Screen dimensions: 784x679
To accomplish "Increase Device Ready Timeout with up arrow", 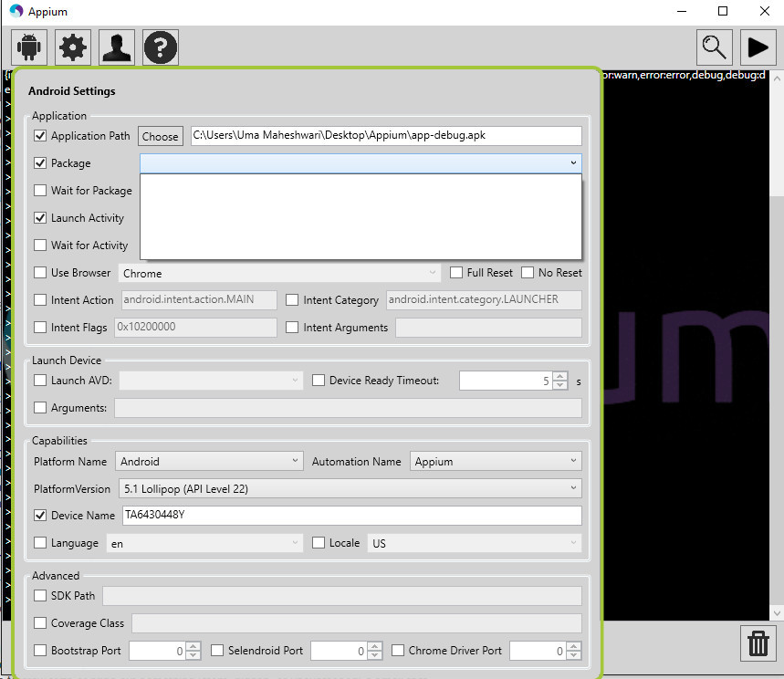I will 560,377.
